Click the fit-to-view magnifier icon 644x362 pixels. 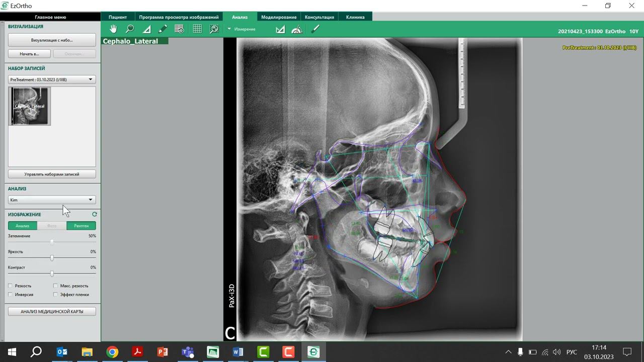coord(214,29)
